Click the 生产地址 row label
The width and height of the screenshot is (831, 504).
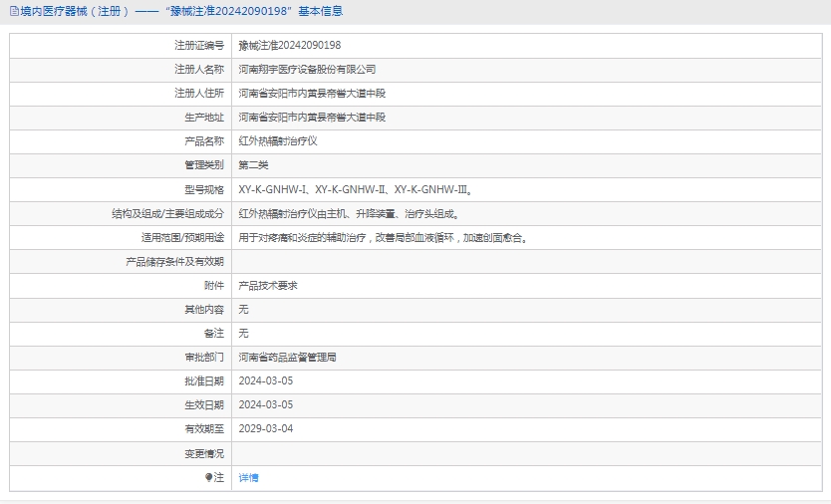pos(204,118)
